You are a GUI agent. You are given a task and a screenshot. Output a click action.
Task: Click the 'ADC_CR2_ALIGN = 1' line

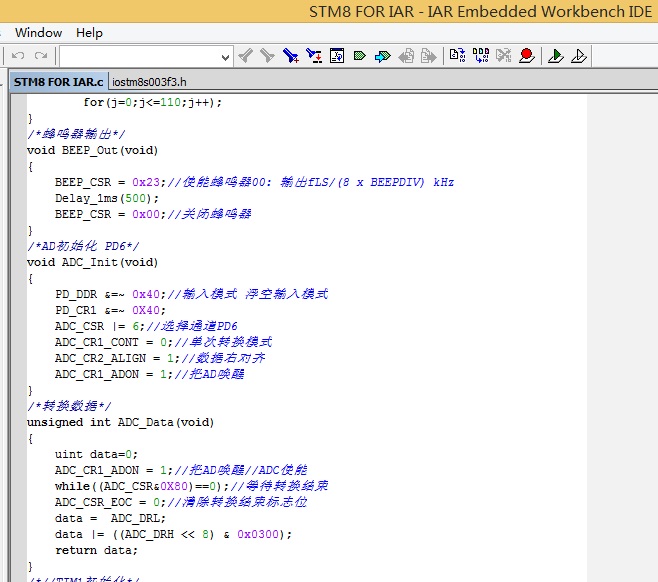(x=160, y=358)
